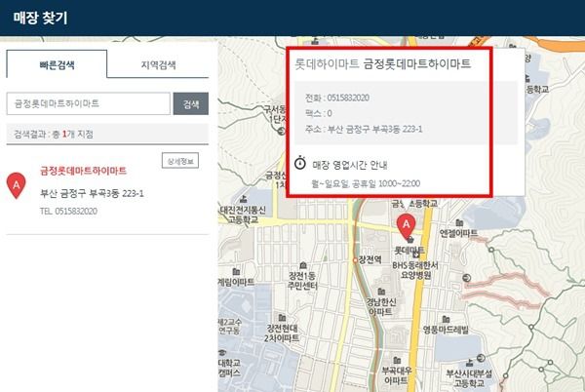Switch to the 빠른검색 tab
This screenshot has height=392, width=585.
click(x=57, y=64)
